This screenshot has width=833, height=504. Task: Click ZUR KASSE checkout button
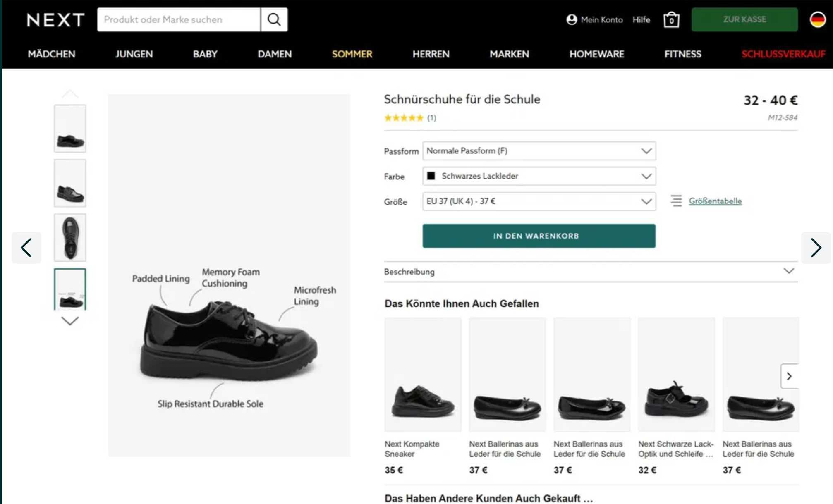(744, 19)
